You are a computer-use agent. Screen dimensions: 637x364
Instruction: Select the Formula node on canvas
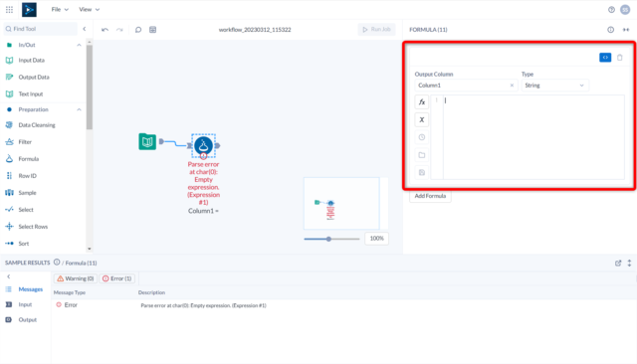tap(203, 145)
